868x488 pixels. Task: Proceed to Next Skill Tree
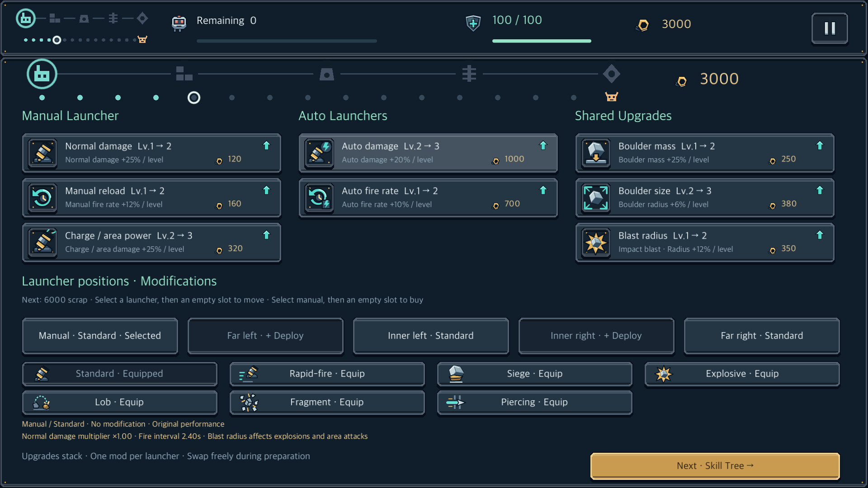coord(715,466)
